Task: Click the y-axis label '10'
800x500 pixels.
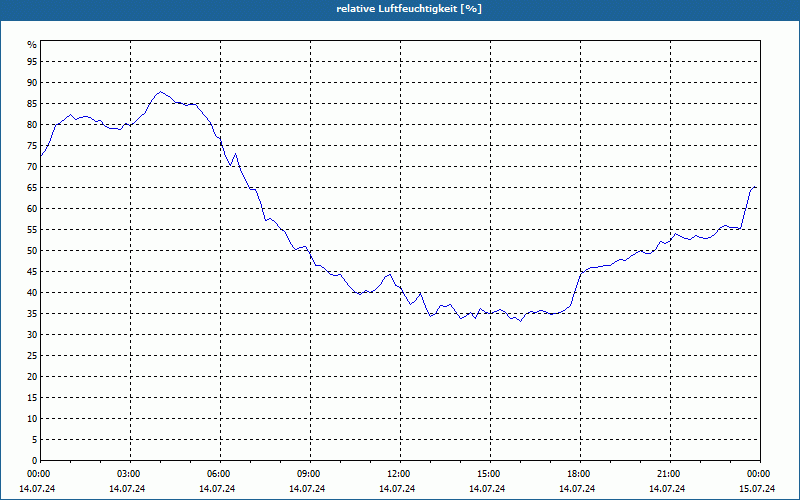Action: (32, 418)
